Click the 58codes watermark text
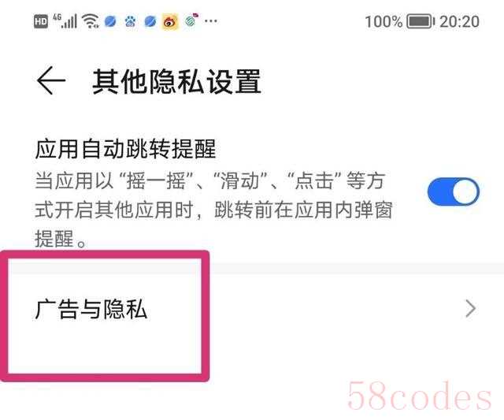 [420, 396]
